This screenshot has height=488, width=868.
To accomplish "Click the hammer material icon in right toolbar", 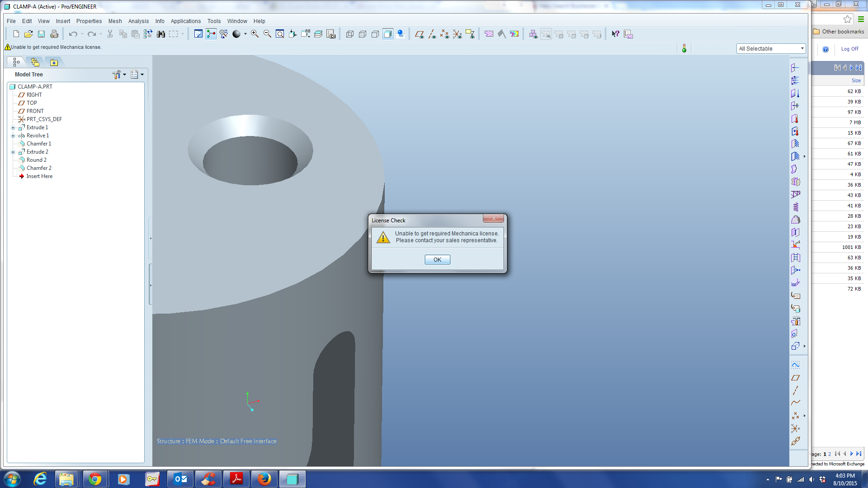I will pyautogui.click(x=795, y=321).
